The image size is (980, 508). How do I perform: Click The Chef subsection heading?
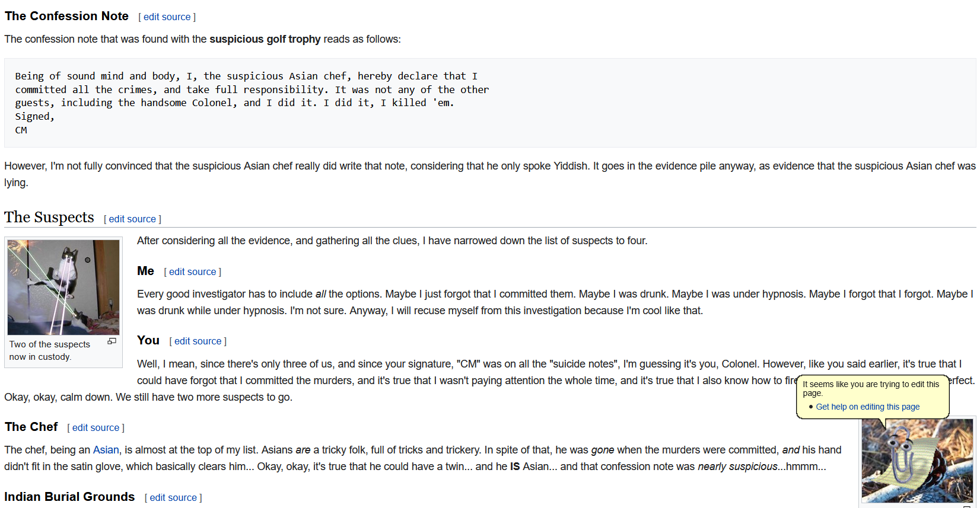click(x=31, y=427)
